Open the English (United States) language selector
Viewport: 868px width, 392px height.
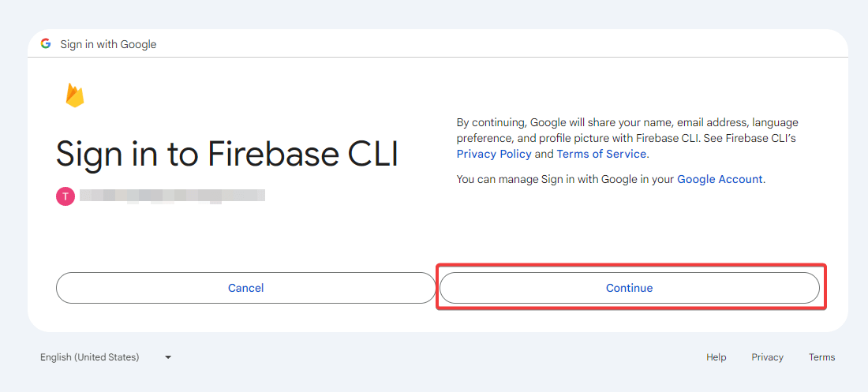pyautogui.click(x=106, y=357)
